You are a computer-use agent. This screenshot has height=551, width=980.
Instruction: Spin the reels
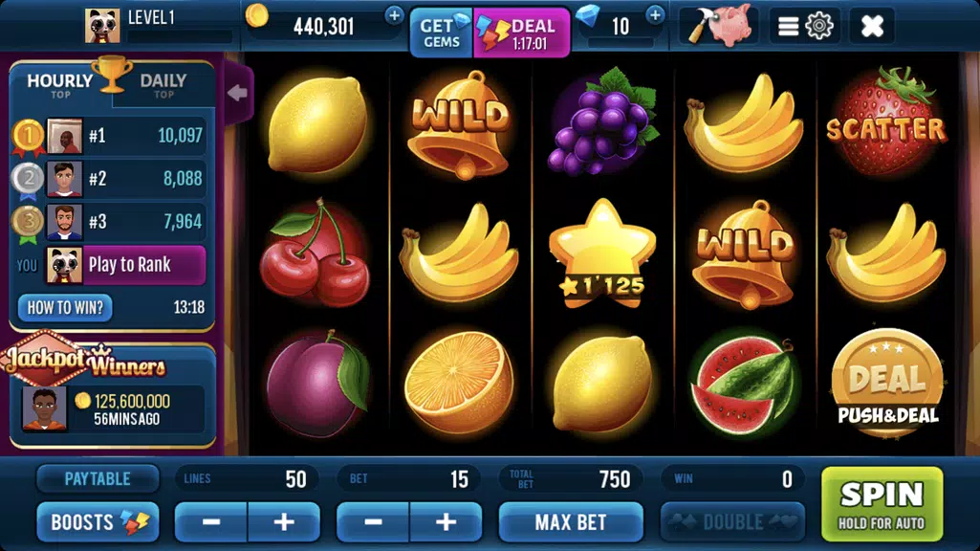tap(882, 503)
